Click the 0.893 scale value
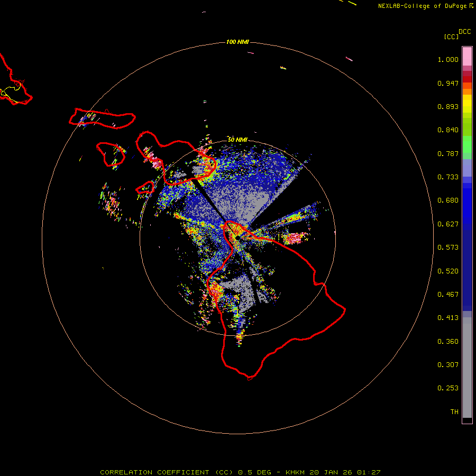Viewport: 476px width, 476px height. point(448,106)
